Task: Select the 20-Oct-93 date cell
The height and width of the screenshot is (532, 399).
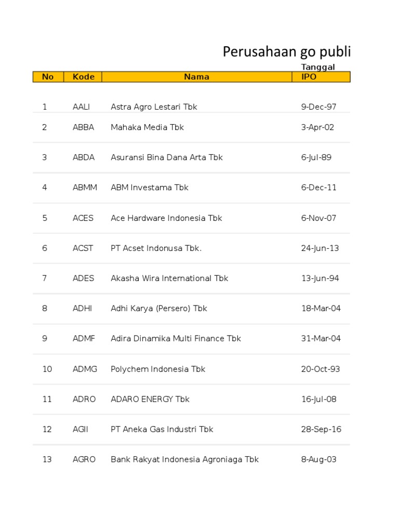Action: click(x=321, y=369)
